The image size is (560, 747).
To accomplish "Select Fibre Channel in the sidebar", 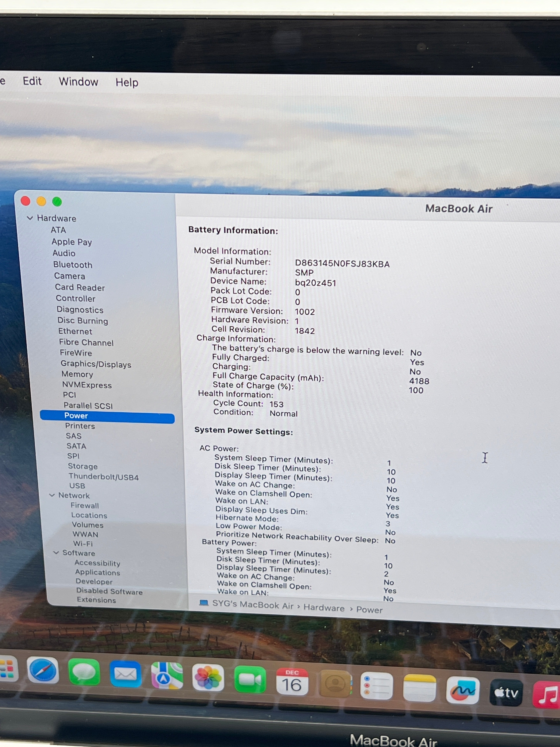I will coord(86,342).
